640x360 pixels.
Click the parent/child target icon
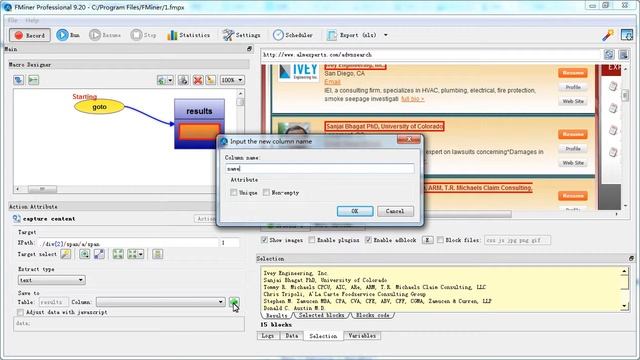click(99, 254)
